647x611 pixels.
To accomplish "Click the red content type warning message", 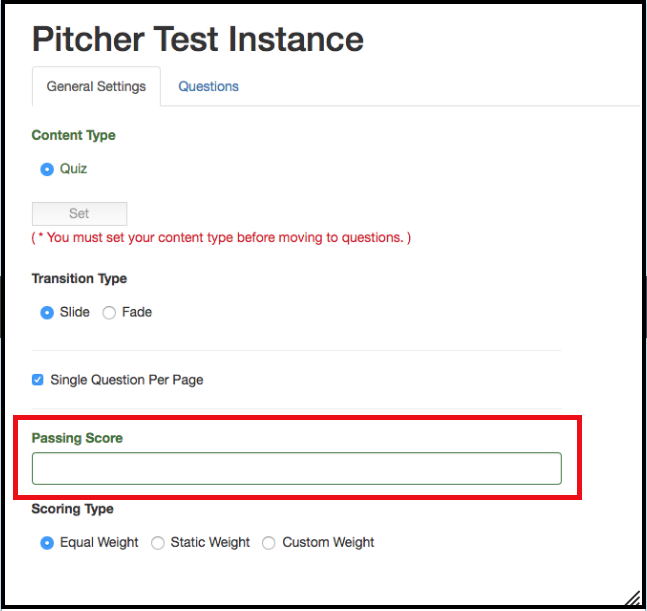I will click(x=221, y=237).
